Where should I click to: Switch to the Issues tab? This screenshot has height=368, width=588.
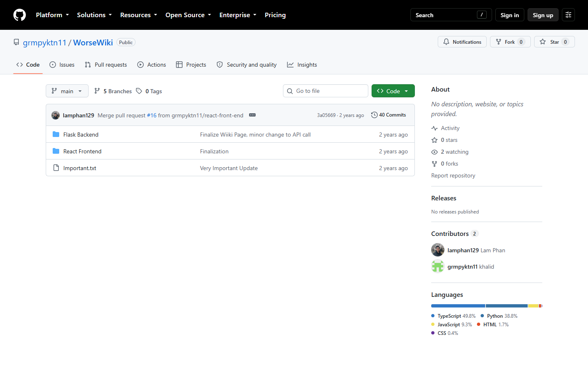[x=62, y=65]
